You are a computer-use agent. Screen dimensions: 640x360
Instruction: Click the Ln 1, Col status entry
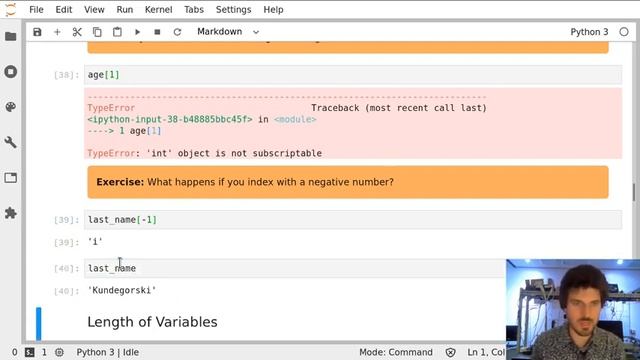pos(486,352)
